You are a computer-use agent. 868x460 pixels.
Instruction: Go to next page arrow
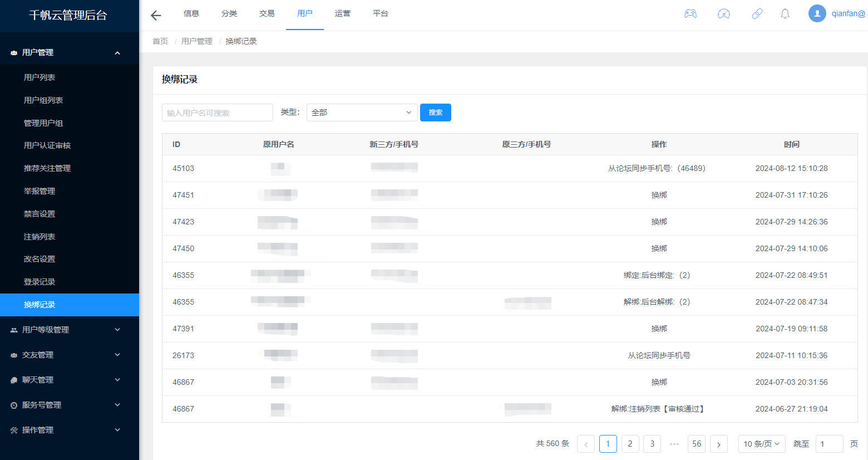pos(719,444)
